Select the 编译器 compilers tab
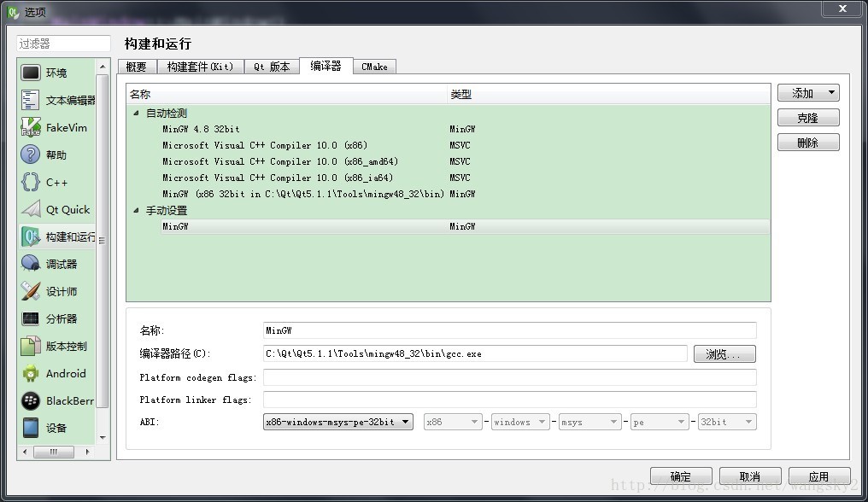Image resolution: width=868 pixels, height=502 pixels. pyautogui.click(x=326, y=65)
